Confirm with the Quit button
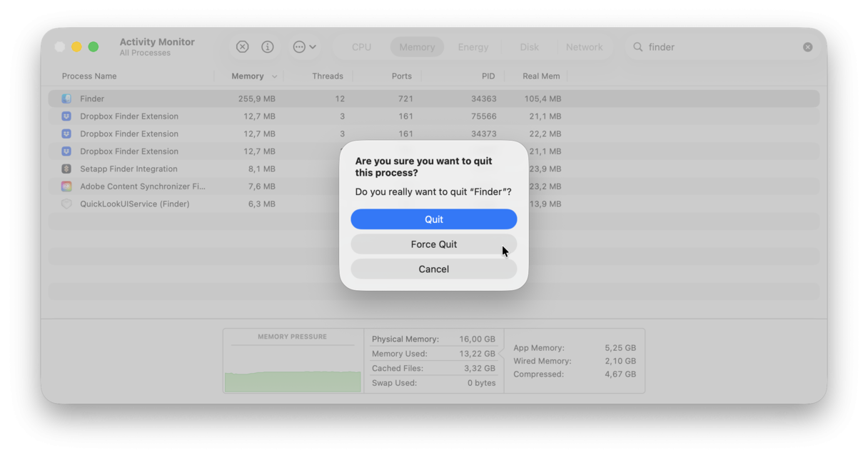The image size is (868, 458). [x=433, y=219]
